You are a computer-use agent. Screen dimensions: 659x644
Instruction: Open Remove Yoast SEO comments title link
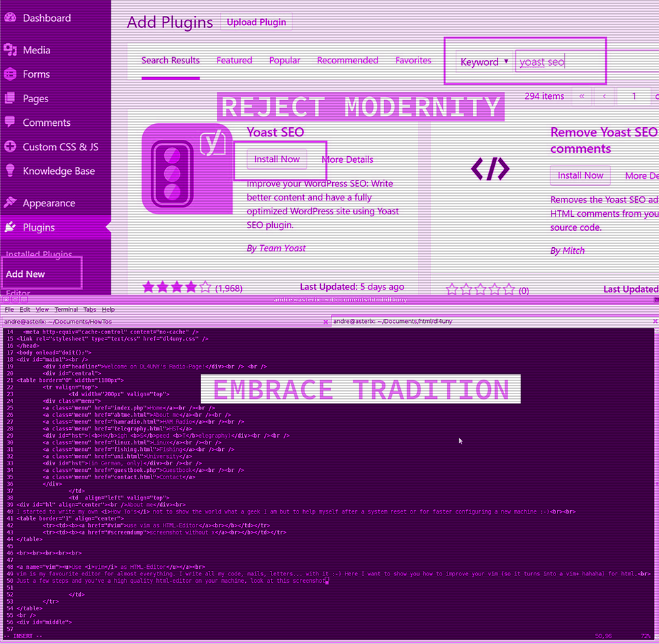pos(604,140)
